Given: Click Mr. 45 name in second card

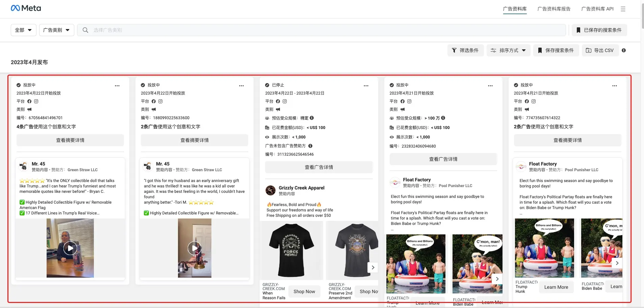Looking at the screenshot, I should (x=163, y=164).
